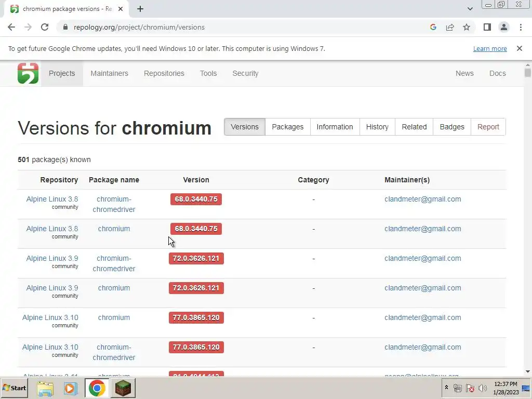This screenshot has width=532, height=399.
Task: Open the Google search icon in address bar
Action: [433, 27]
